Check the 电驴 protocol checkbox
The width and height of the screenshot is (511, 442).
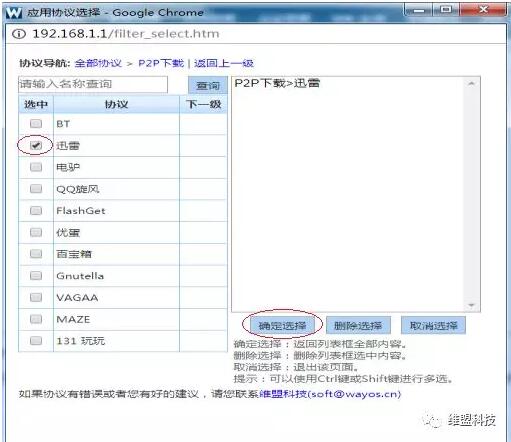(36, 167)
